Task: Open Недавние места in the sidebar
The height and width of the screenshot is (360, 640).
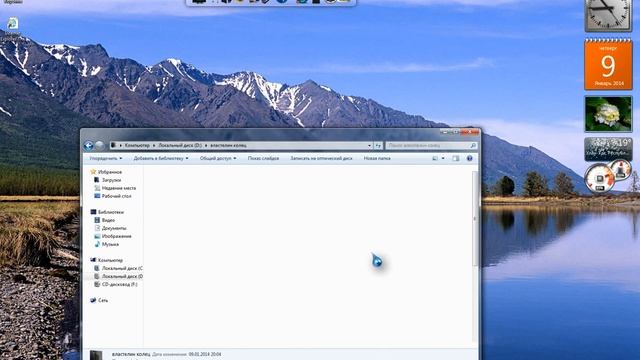Action: pos(119,188)
